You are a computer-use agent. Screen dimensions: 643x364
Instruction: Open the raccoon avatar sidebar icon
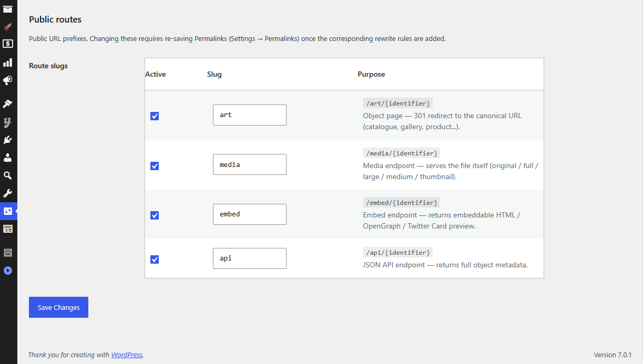(8, 253)
